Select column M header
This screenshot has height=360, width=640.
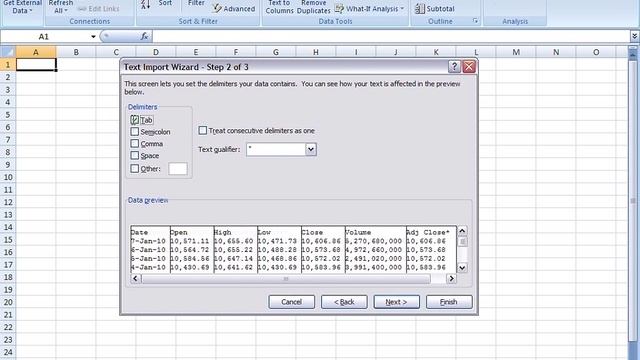coord(516,52)
